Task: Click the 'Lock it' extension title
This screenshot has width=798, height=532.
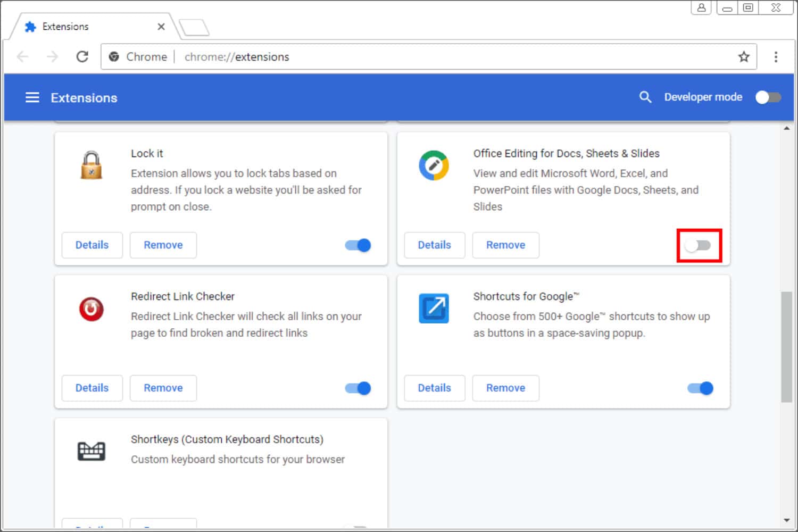Action: 147,153
